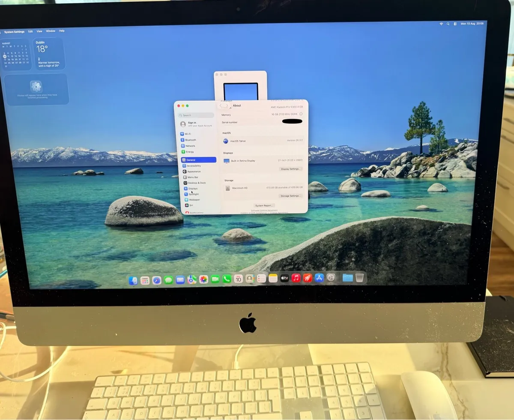Open Finder from the Dock
This screenshot has height=420, width=514.
click(133, 280)
